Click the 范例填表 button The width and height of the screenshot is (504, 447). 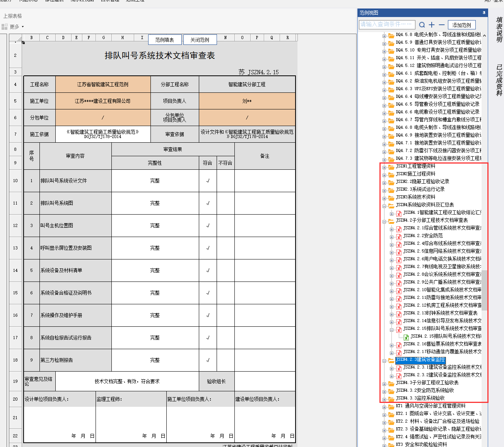point(164,40)
